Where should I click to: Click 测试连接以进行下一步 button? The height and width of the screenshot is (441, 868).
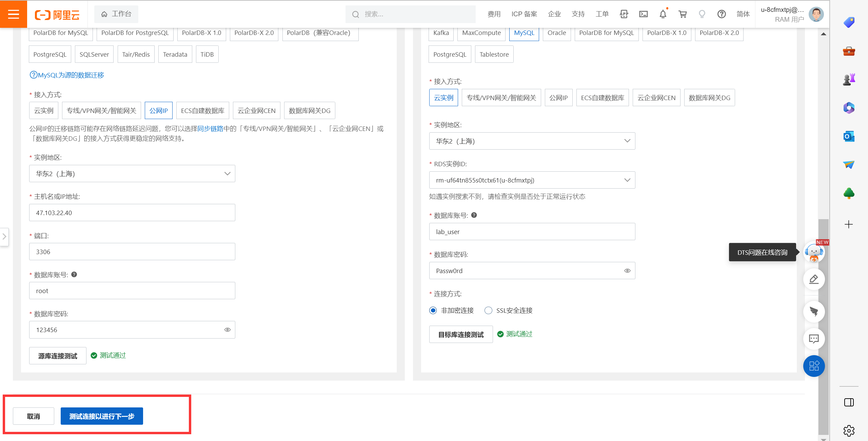[x=102, y=416]
